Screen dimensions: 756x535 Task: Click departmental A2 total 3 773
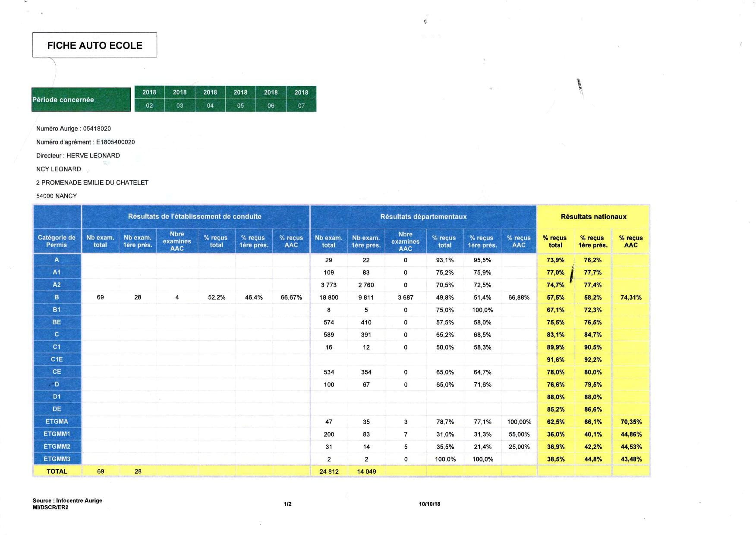[x=329, y=285]
